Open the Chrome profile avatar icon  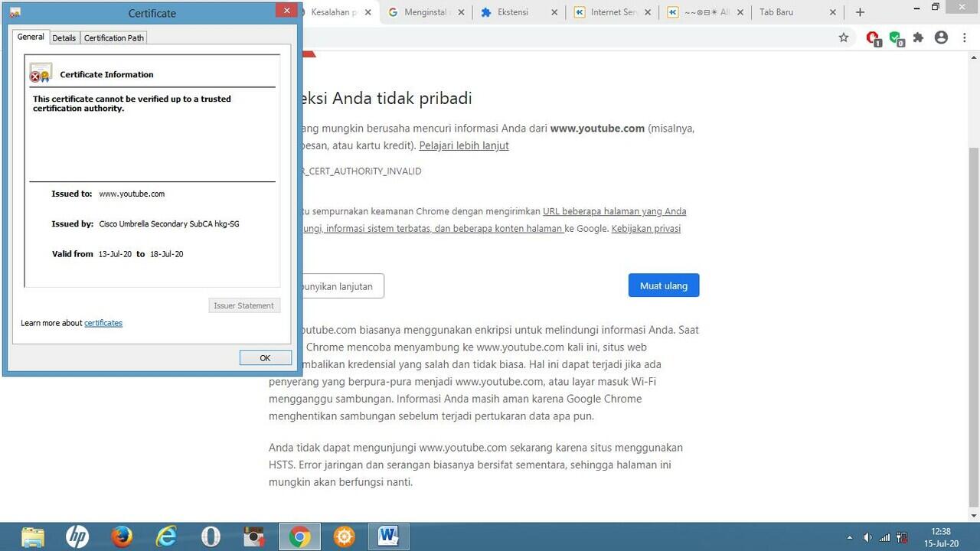pyautogui.click(x=941, y=37)
